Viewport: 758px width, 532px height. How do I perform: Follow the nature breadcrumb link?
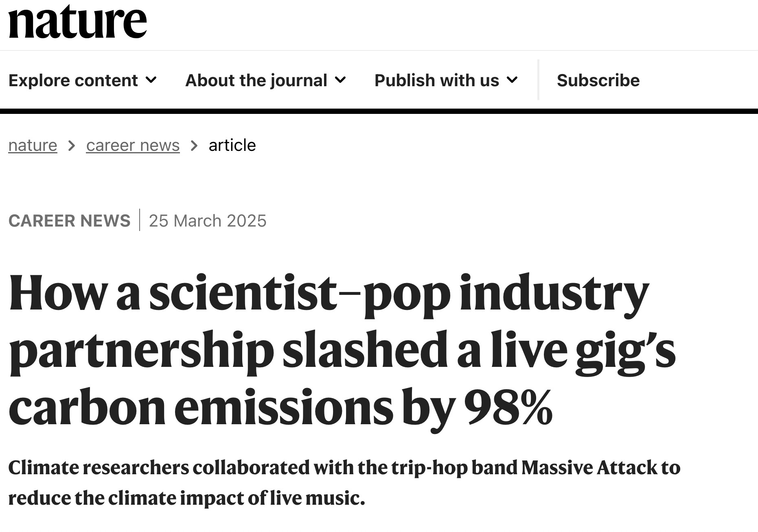click(33, 145)
